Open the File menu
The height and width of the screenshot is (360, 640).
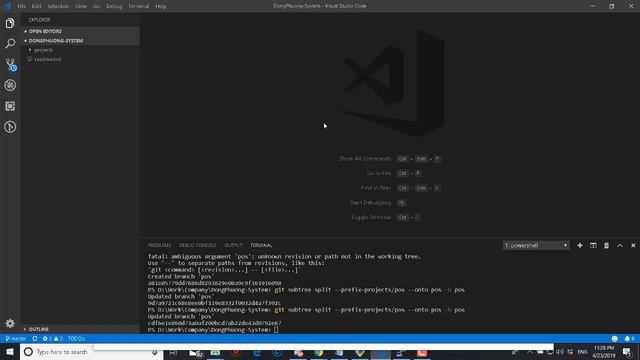(22, 6)
